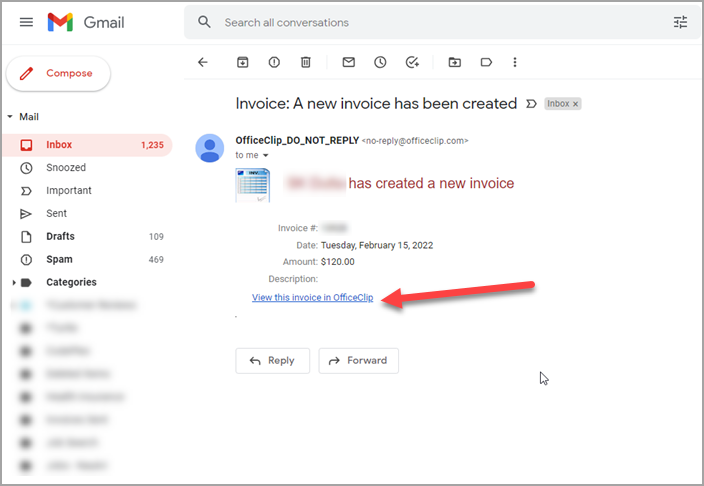Image resolution: width=704 pixels, height=486 pixels.
Task: Reply to the invoice email
Action: pyautogui.click(x=273, y=361)
